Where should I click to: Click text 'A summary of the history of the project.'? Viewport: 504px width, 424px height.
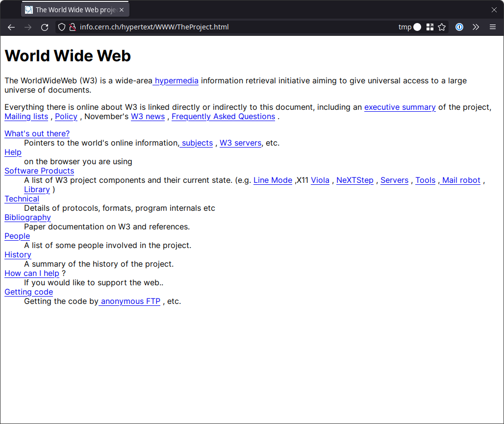99,264
